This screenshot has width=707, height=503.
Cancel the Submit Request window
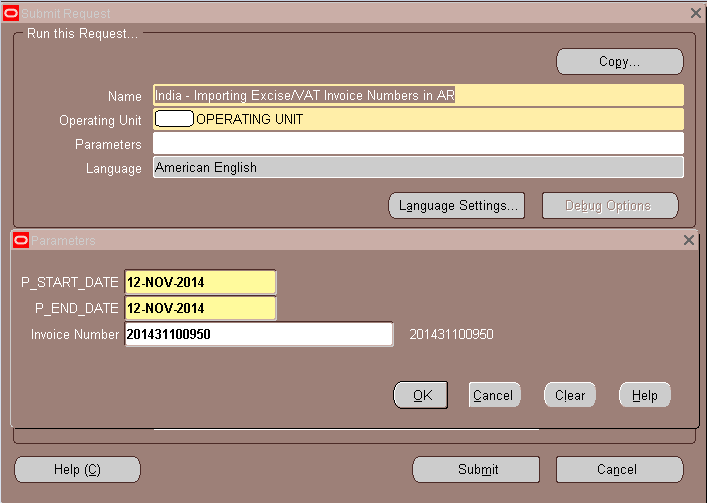coord(620,470)
